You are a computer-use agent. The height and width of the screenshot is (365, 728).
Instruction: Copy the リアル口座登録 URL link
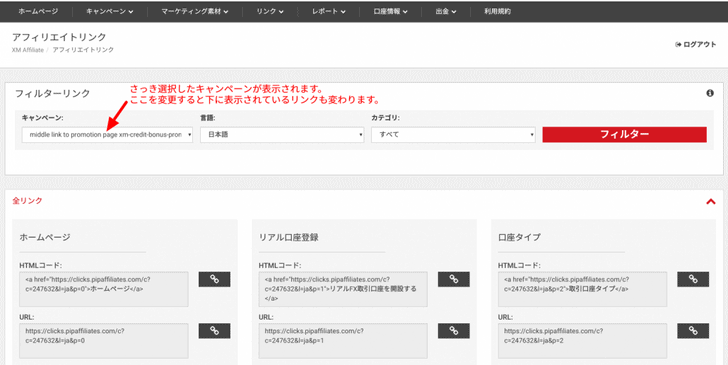(x=454, y=331)
